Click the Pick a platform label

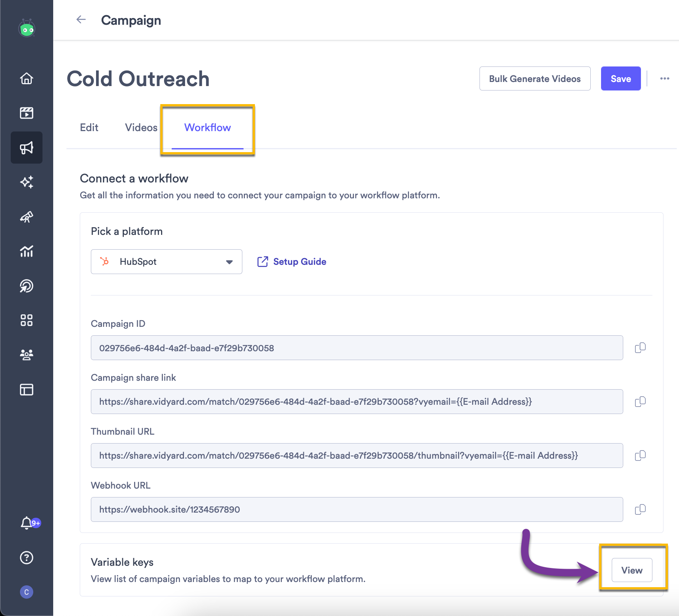[127, 231]
